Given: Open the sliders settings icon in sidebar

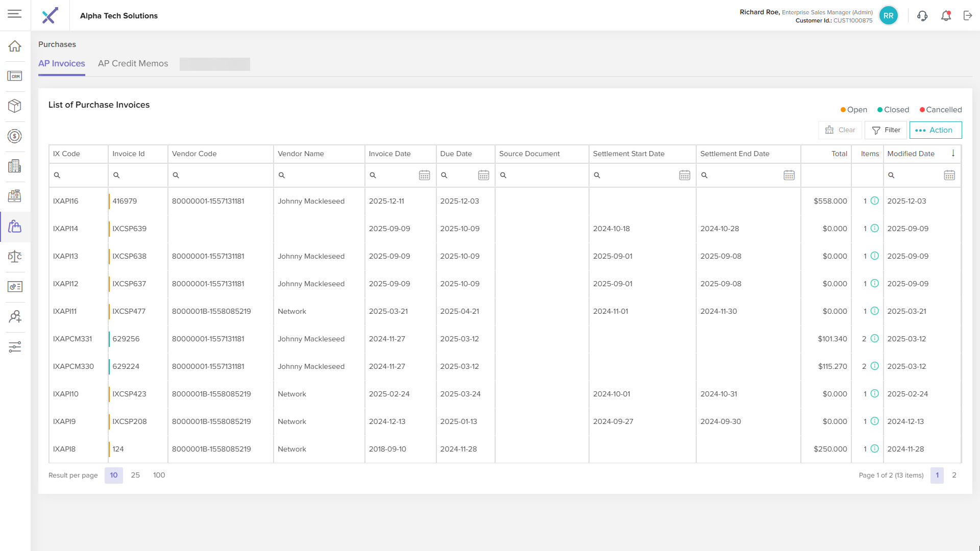Looking at the screenshot, I should click(x=15, y=347).
